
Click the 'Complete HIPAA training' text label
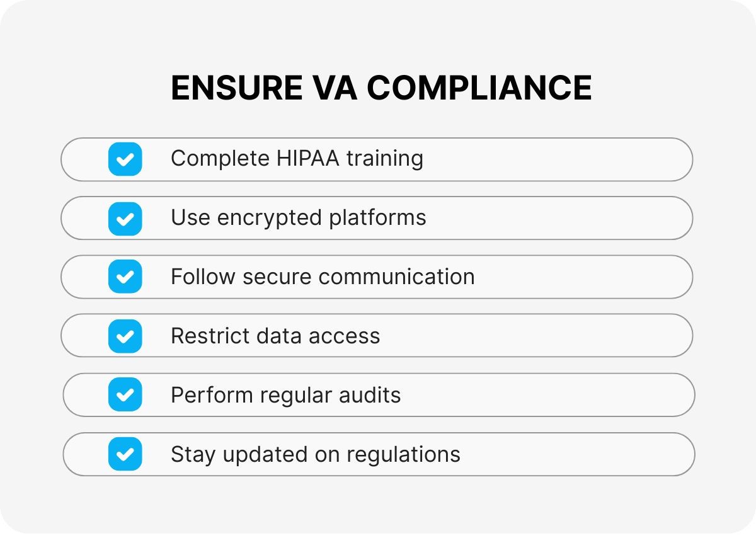pos(297,159)
